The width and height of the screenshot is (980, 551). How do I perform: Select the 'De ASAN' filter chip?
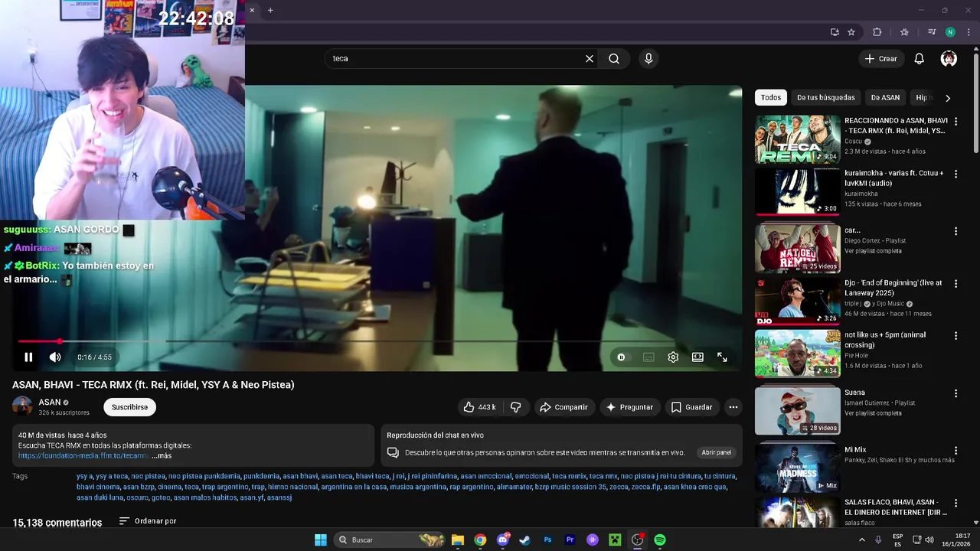point(885,97)
